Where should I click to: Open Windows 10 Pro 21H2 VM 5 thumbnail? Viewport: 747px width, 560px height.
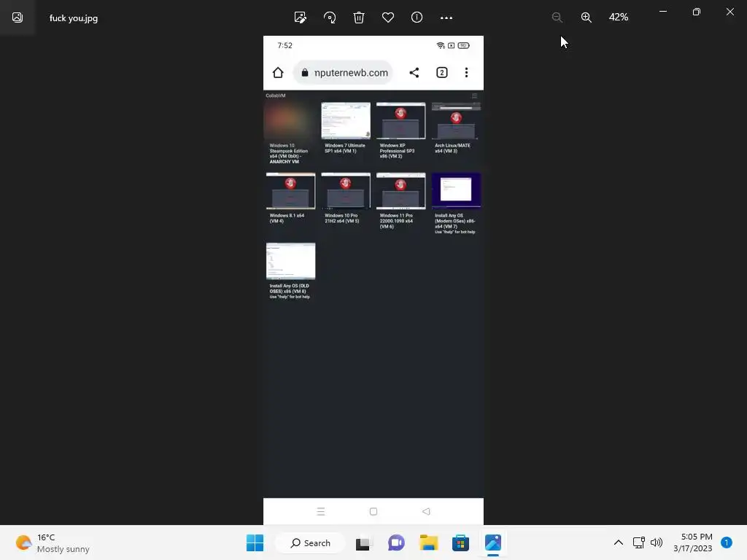tap(346, 191)
